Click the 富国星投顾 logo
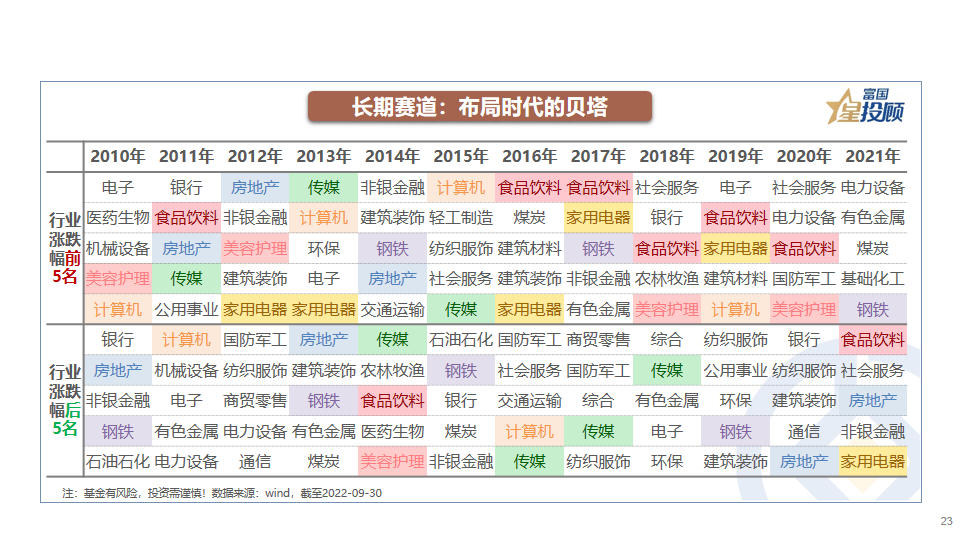 864,106
